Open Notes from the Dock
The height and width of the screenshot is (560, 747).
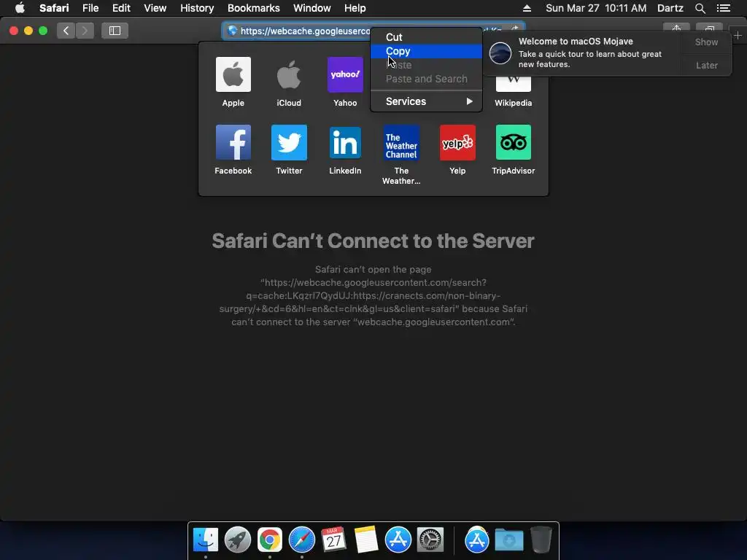[x=366, y=540]
